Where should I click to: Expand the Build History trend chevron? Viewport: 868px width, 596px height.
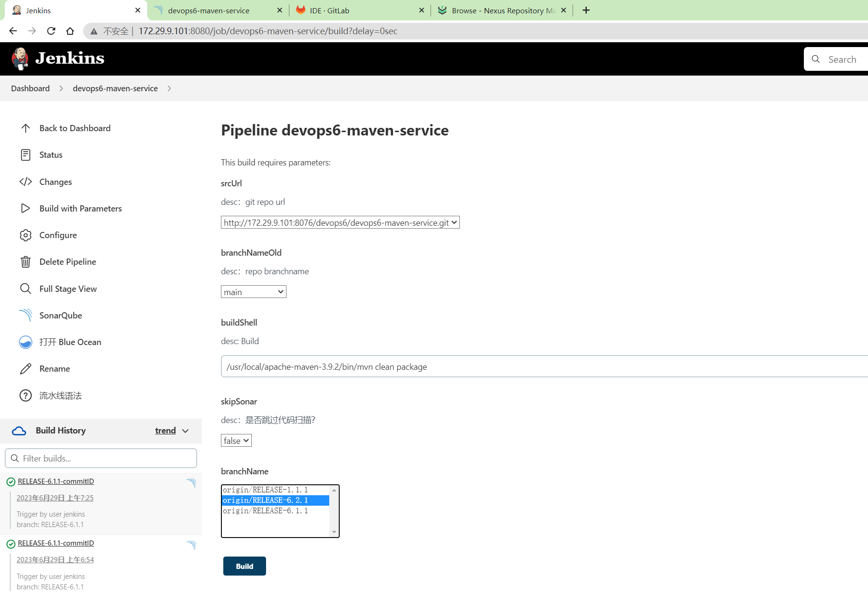click(185, 431)
